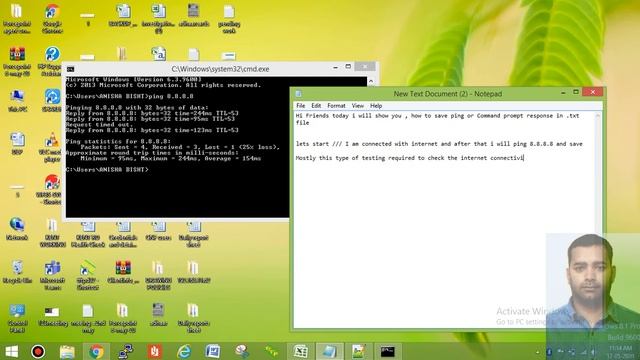The image size is (640, 360).
Task: Click the Notepad vertical scrollbar
Action: (x=598, y=220)
